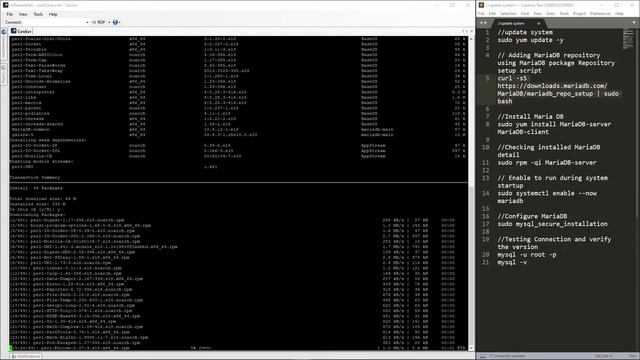Click the Connect host input field
Screen dimensions: 640x360
click(x=53, y=22)
